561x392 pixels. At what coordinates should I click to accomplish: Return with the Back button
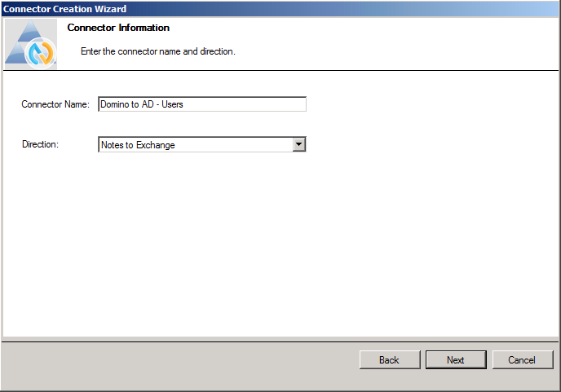(x=390, y=360)
